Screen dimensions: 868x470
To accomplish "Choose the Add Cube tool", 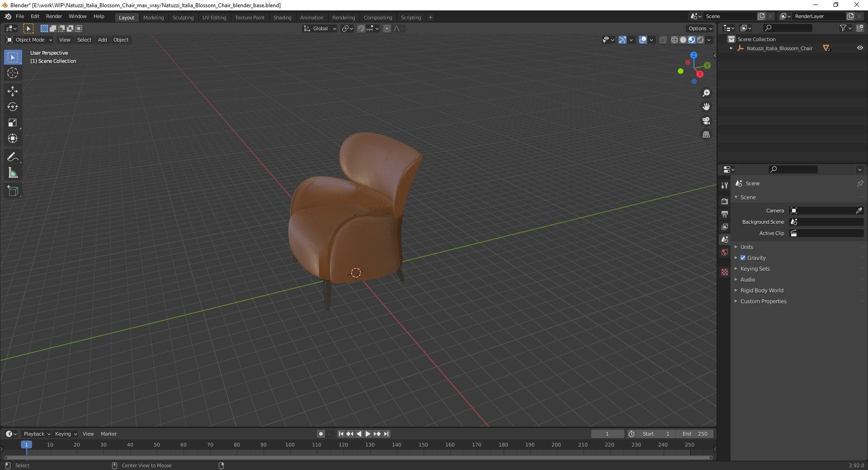I will [13, 191].
